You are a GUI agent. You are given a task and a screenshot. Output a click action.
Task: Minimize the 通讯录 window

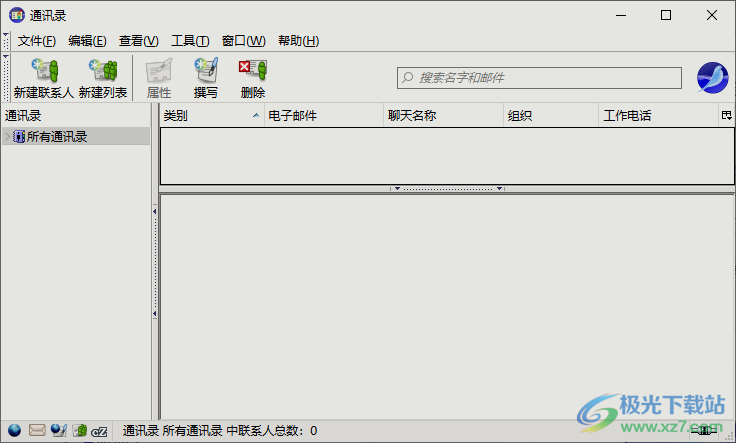pos(621,15)
